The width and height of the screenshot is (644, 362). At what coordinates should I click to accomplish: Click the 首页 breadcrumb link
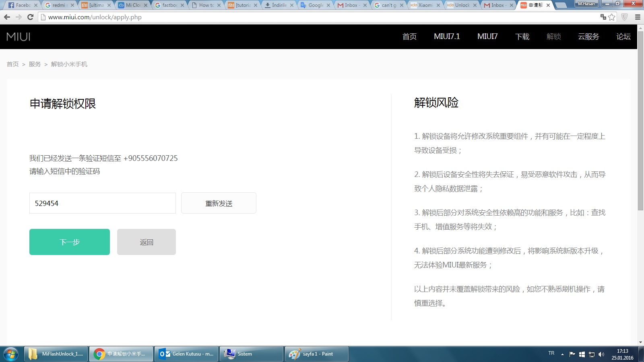coord(12,64)
